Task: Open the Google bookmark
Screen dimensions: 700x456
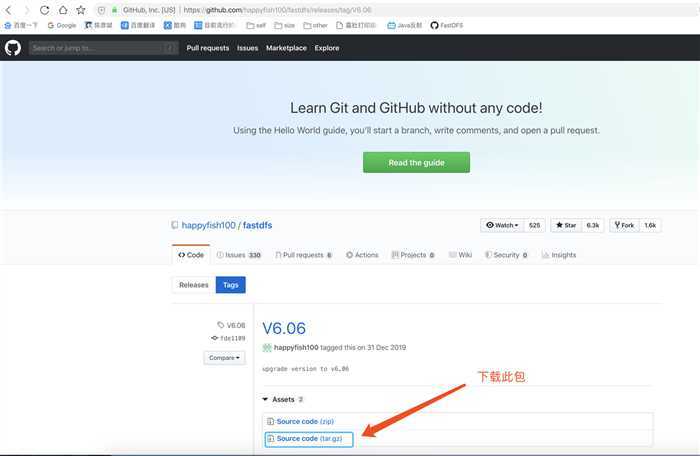Action: coord(62,25)
